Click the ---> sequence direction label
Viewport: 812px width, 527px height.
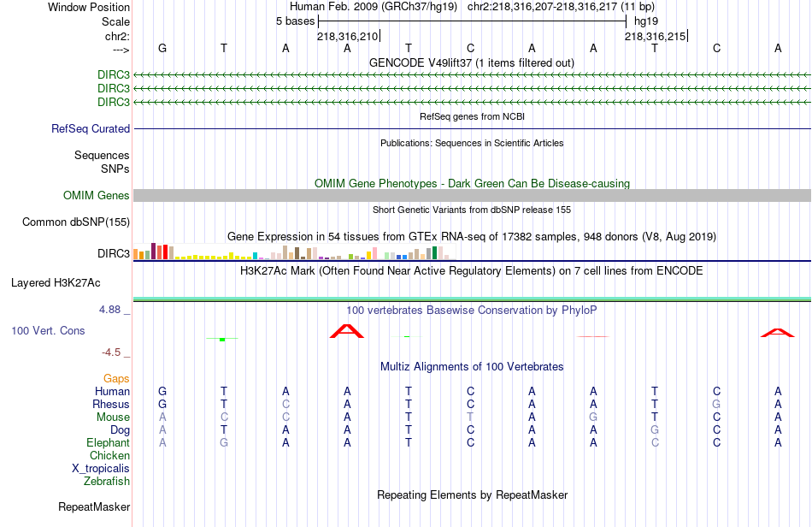[x=121, y=50]
